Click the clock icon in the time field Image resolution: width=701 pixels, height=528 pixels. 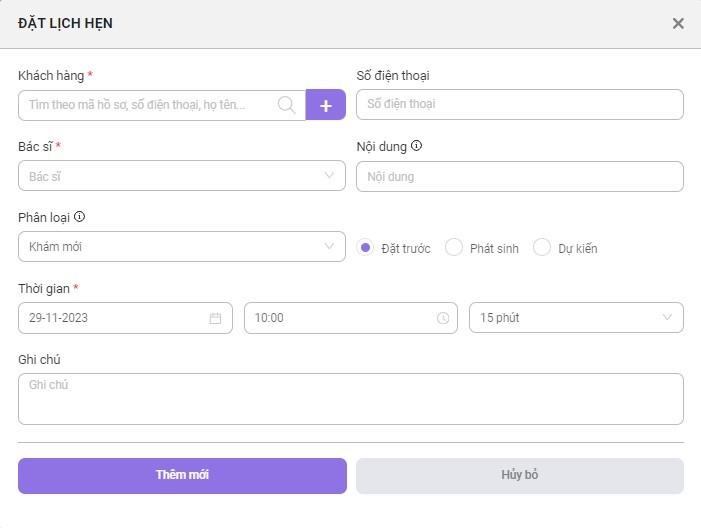pos(443,318)
